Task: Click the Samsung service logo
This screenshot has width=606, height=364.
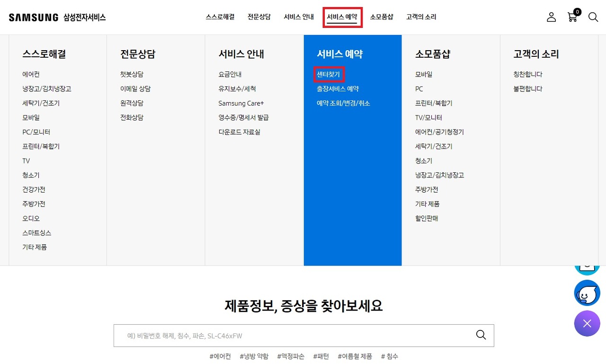Action: pyautogui.click(x=57, y=18)
